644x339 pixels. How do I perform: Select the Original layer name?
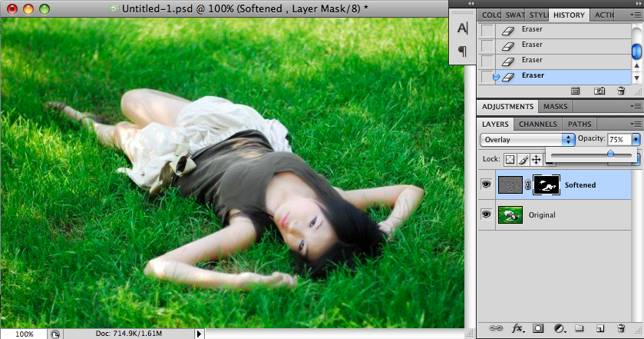(x=542, y=214)
